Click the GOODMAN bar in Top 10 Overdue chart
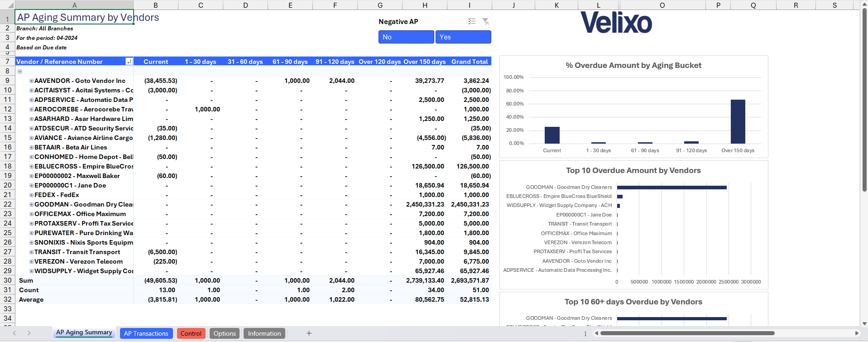The height and width of the screenshot is (342, 868). point(671,187)
